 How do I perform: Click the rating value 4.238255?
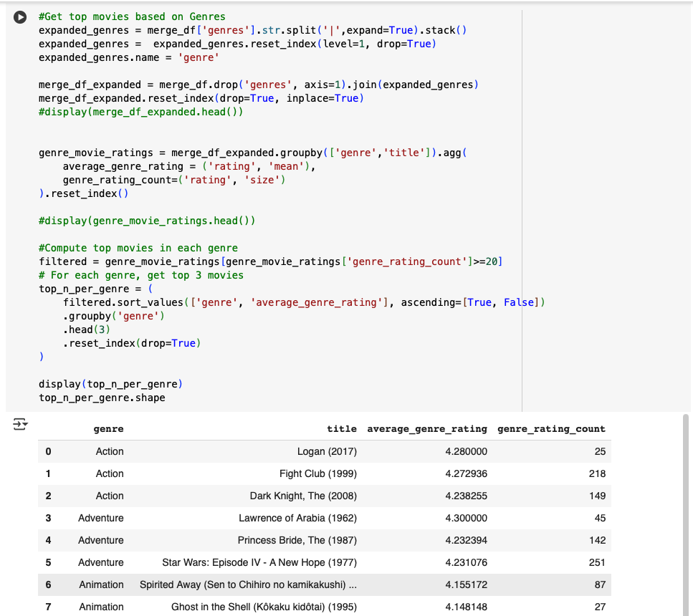tap(467, 496)
